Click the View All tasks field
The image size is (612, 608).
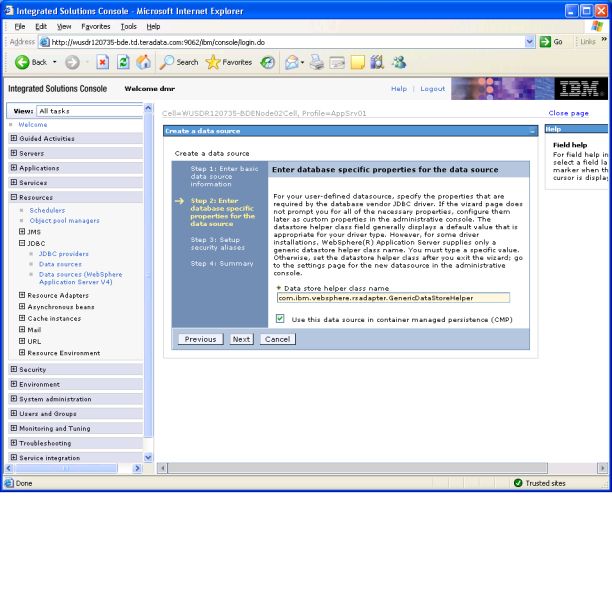pyautogui.click(x=89, y=111)
